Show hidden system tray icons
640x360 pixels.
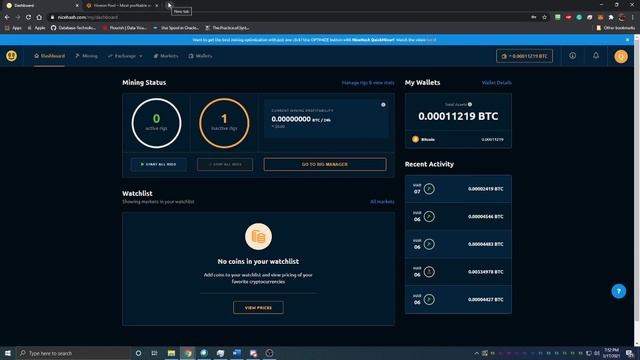[x=476, y=353]
